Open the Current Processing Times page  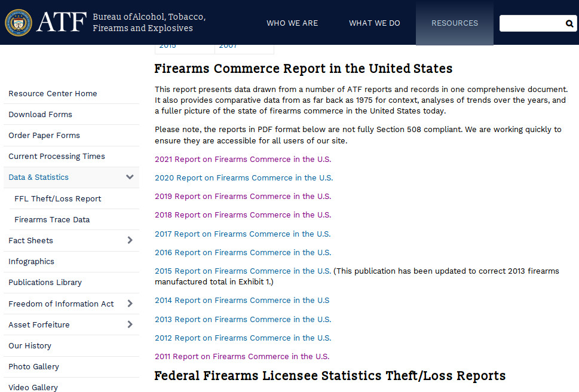[56, 156]
